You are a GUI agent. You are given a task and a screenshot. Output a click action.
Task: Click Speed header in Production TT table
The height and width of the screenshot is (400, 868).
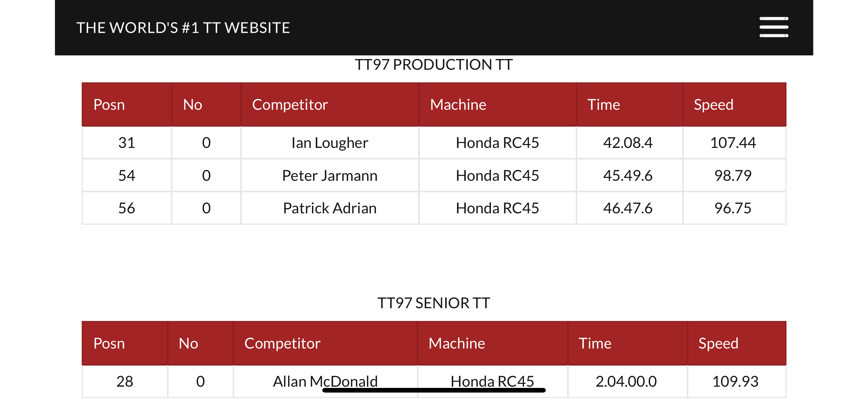click(x=713, y=105)
